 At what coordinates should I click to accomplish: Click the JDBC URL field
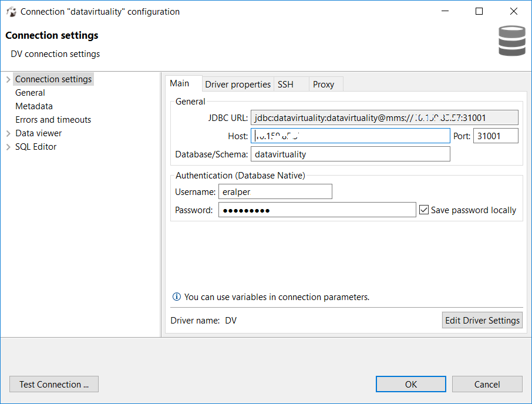point(385,117)
